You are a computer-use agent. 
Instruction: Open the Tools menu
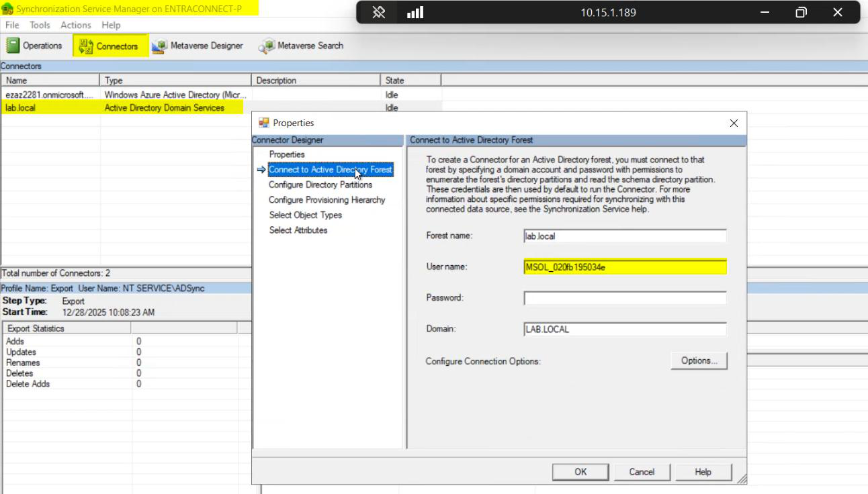click(x=40, y=25)
